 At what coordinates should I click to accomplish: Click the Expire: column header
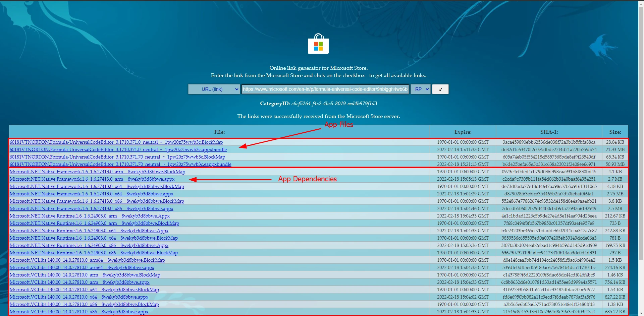463,132
